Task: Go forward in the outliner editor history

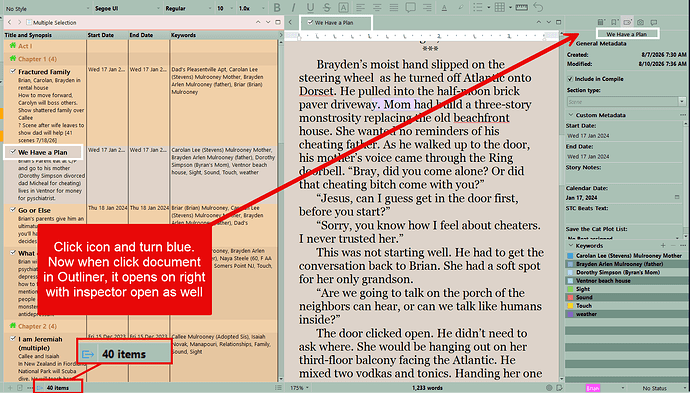Action: pos(19,22)
